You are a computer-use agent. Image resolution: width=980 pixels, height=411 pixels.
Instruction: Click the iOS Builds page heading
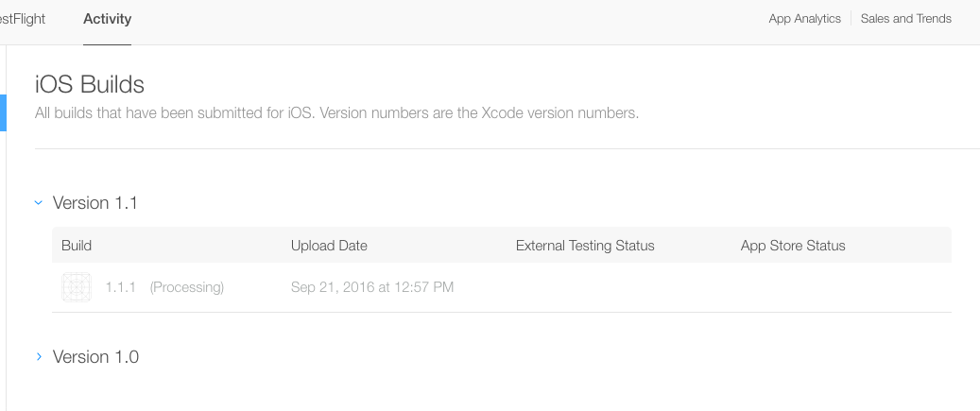pyautogui.click(x=90, y=84)
